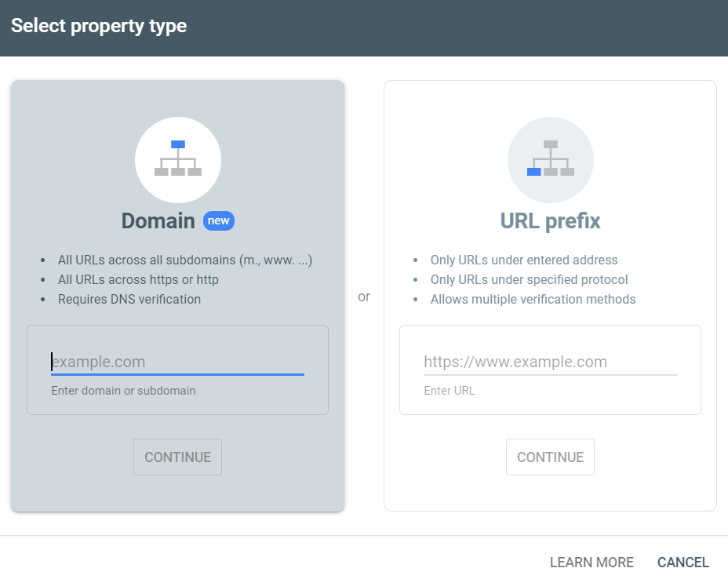Click the Domain heading label

157,220
